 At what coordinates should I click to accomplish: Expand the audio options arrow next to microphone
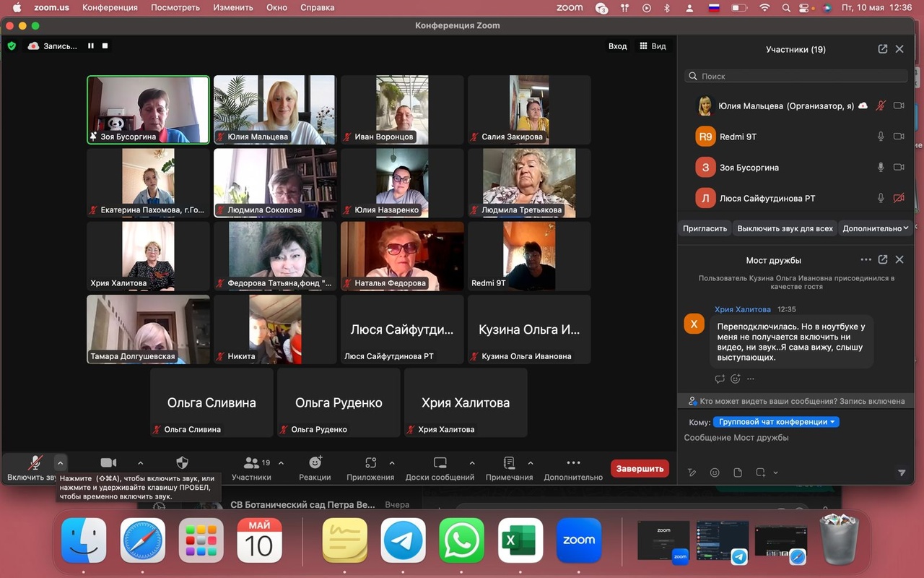[61, 463]
